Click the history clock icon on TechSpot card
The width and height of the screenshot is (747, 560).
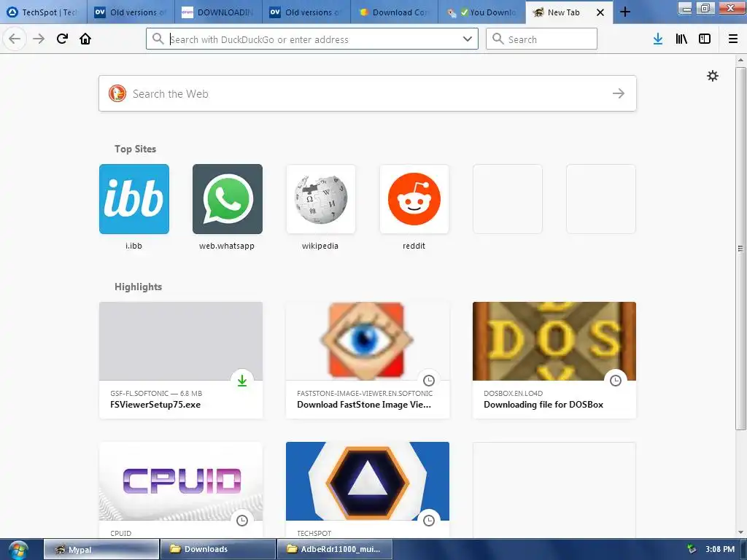[429, 521]
